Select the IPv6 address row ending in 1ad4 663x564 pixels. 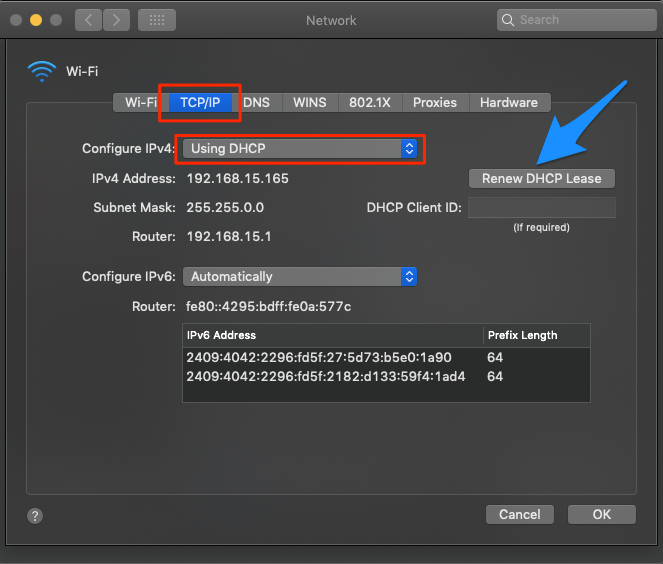point(386,377)
